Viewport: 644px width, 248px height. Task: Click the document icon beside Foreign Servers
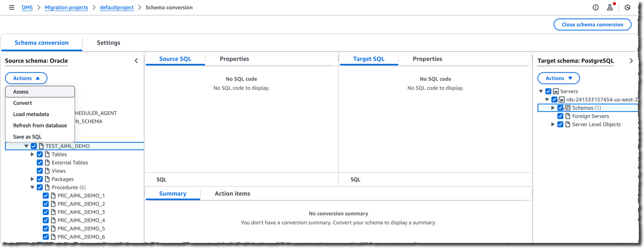567,116
